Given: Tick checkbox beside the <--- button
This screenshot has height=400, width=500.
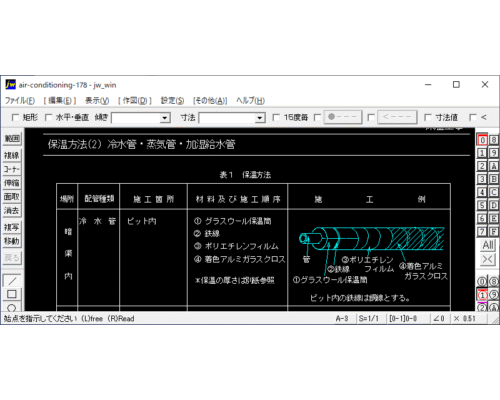Looking at the screenshot, I should pyautogui.click(x=371, y=118).
